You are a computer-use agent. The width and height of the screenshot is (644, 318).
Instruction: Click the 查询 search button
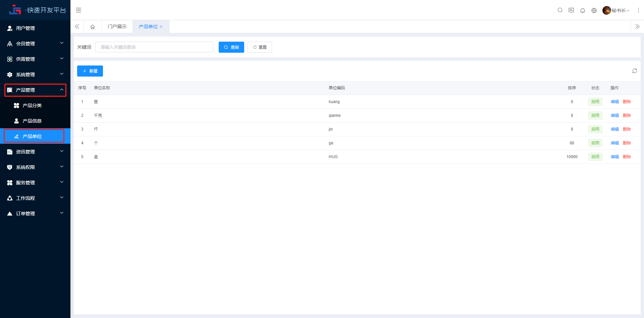tap(231, 47)
